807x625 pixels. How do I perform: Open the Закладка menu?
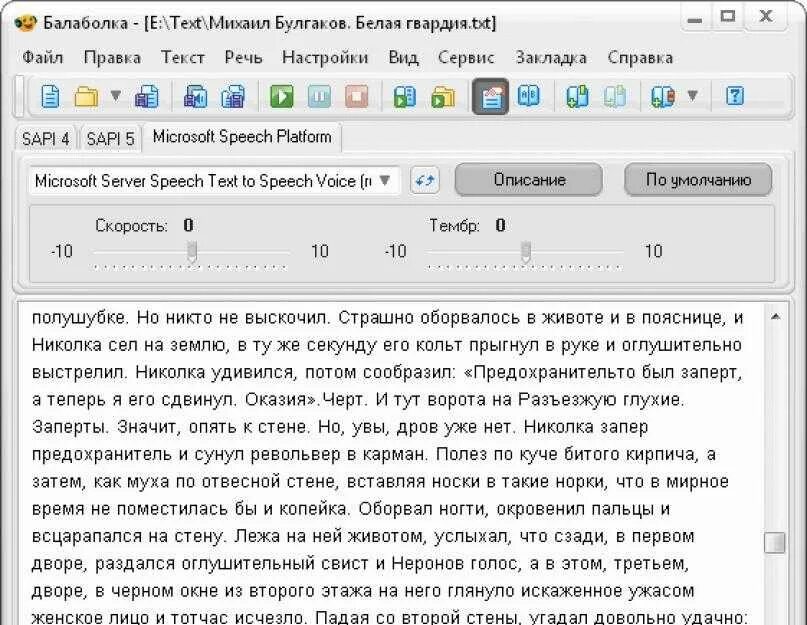(551, 57)
